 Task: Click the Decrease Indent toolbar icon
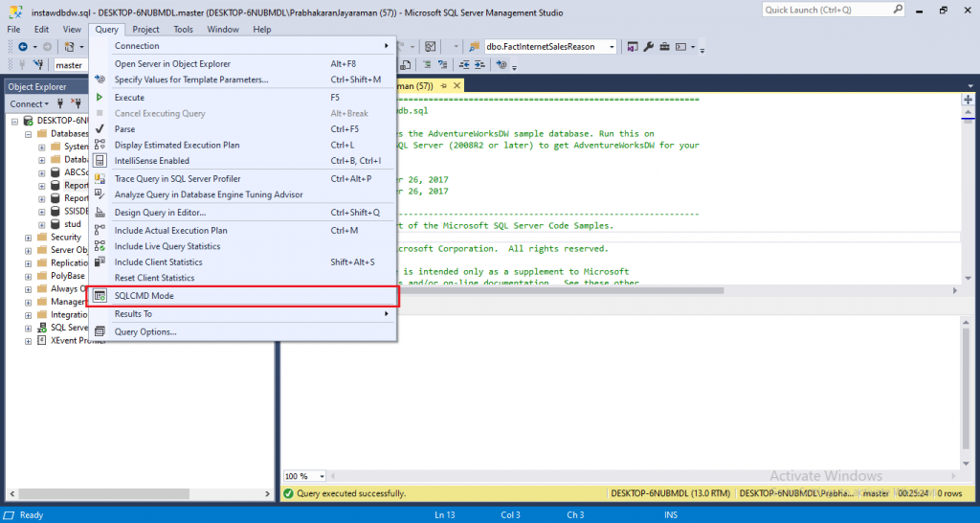(x=464, y=64)
